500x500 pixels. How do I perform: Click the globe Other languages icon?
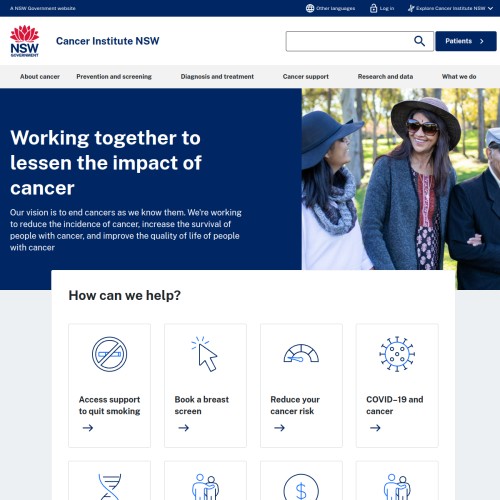[x=310, y=8]
